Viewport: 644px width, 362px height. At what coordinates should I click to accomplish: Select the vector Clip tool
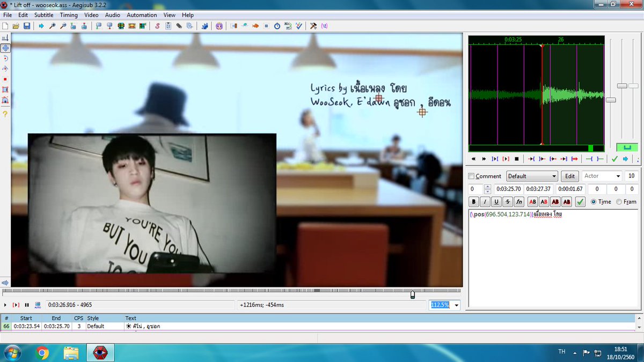[x=5, y=100]
